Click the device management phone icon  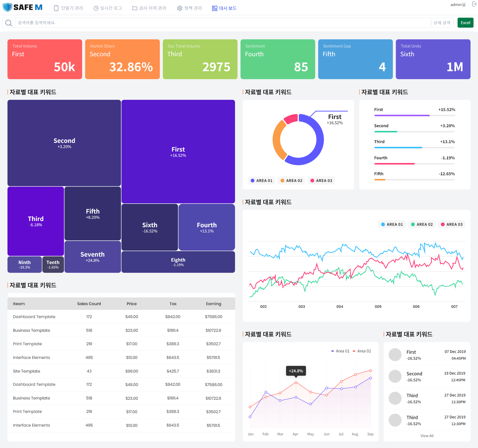click(x=56, y=8)
